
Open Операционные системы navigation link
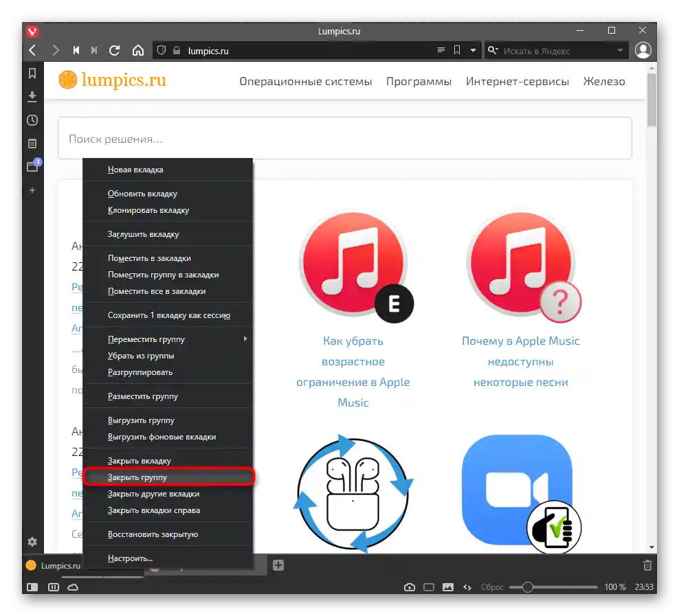[x=306, y=81]
